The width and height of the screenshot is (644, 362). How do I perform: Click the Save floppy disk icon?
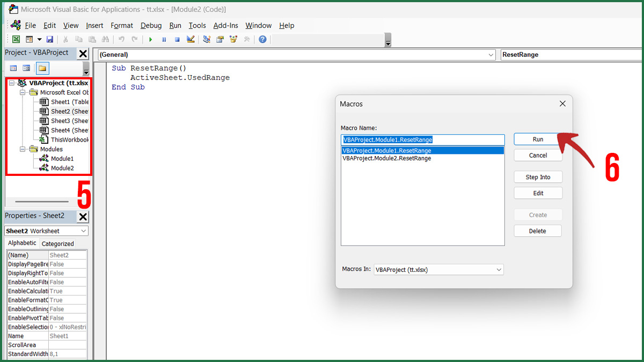point(50,39)
